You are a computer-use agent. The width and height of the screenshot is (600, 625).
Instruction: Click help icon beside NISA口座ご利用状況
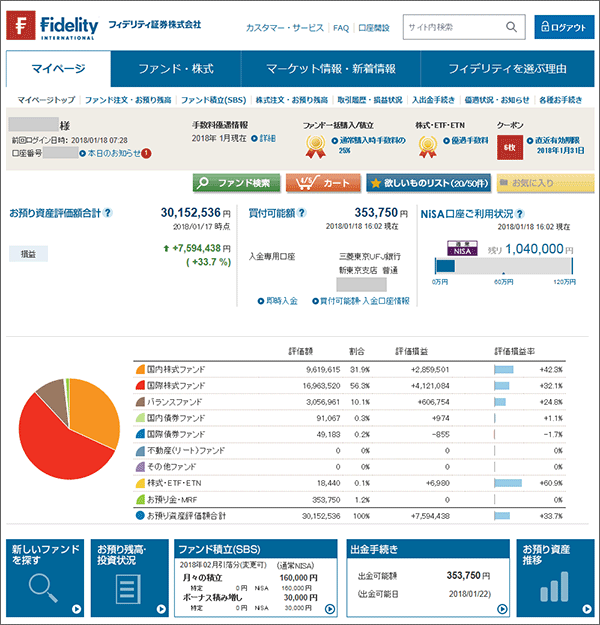[519, 214]
